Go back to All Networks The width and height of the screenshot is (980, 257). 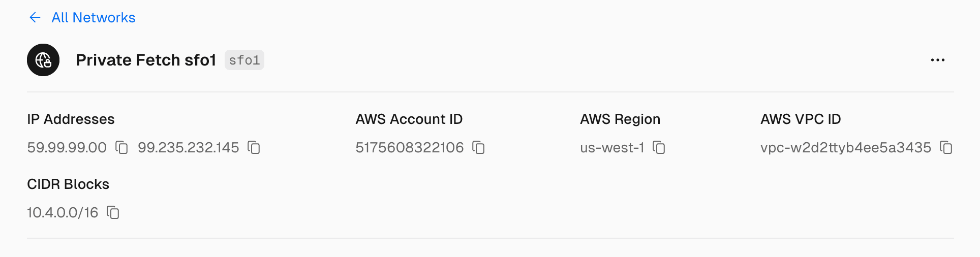[x=94, y=18]
